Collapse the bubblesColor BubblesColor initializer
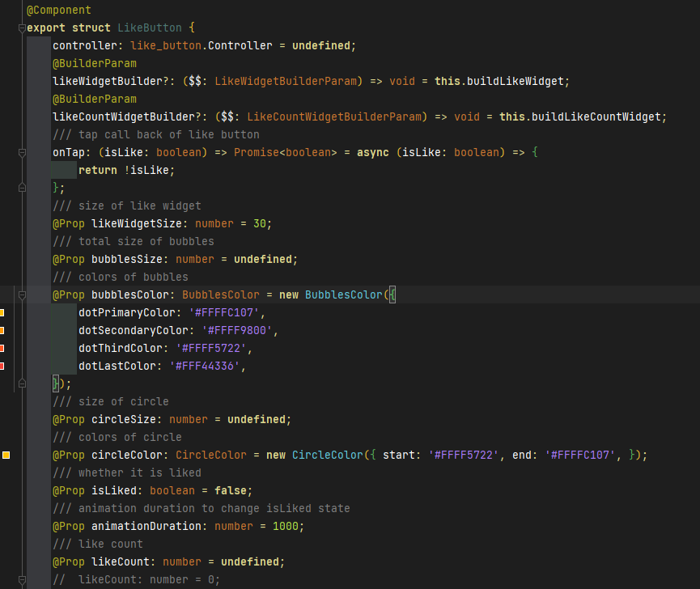The width and height of the screenshot is (700, 589). [22, 295]
